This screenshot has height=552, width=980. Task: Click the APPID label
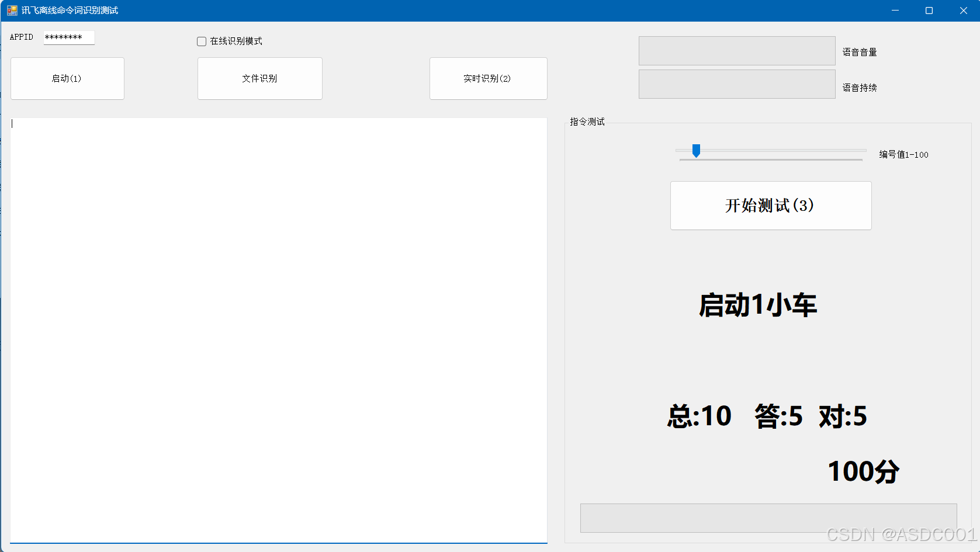click(x=22, y=37)
